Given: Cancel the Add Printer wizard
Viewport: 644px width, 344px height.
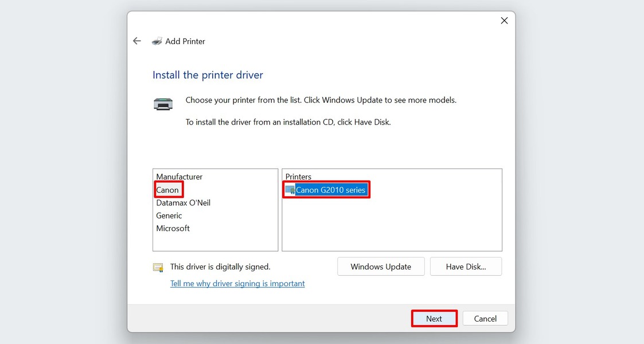Looking at the screenshot, I should tap(485, 318).
